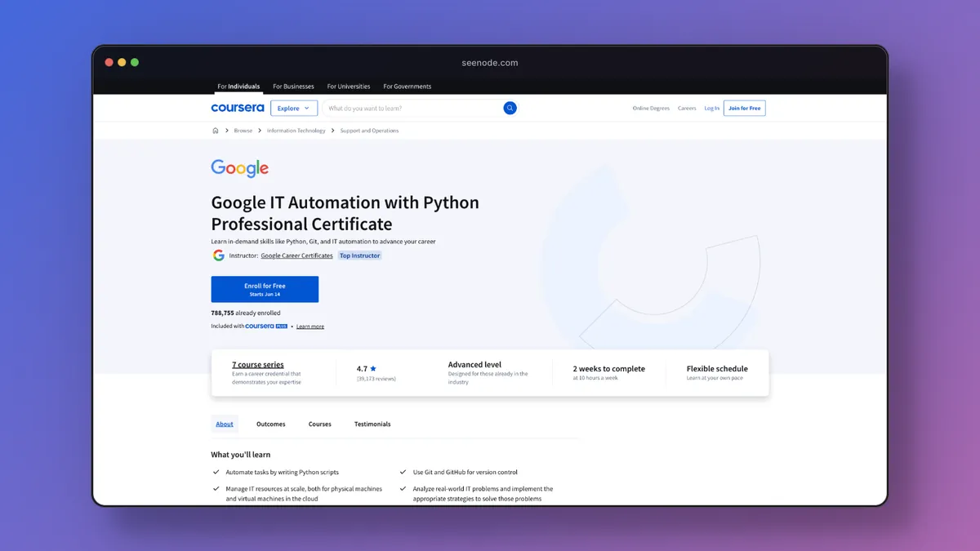Click the Google Career Certificates instructor link

[296, 255]
